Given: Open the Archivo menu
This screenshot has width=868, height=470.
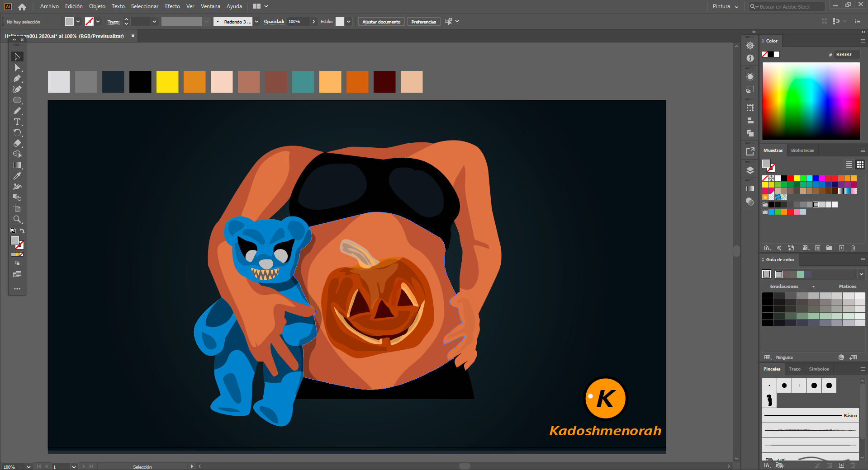Looking at the screenshot, I should click(49, 6).
